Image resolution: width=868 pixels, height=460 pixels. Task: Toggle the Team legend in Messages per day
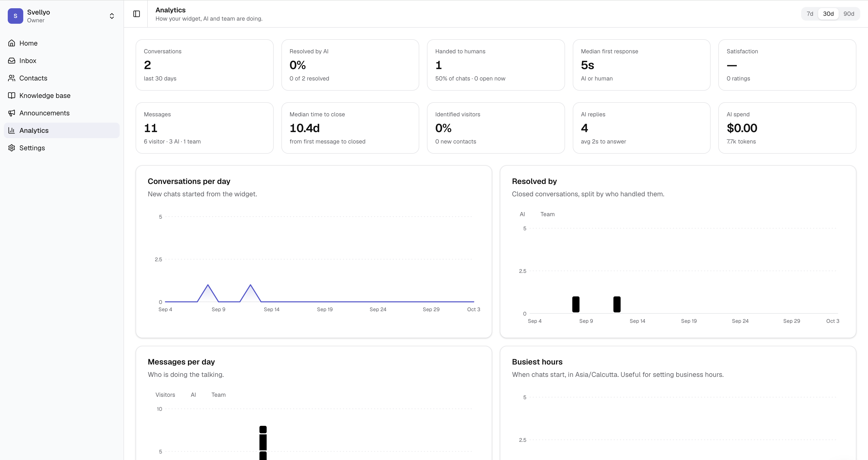218,395
